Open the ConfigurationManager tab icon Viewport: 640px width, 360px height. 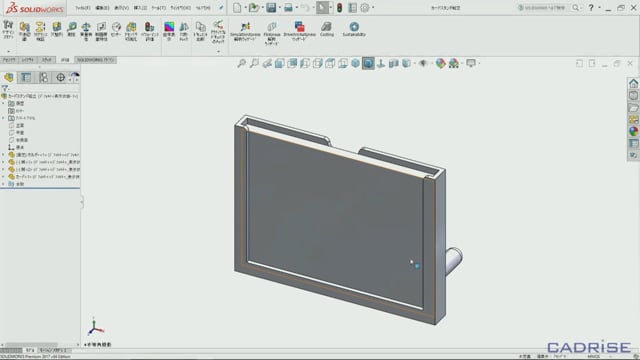[44, 77]
